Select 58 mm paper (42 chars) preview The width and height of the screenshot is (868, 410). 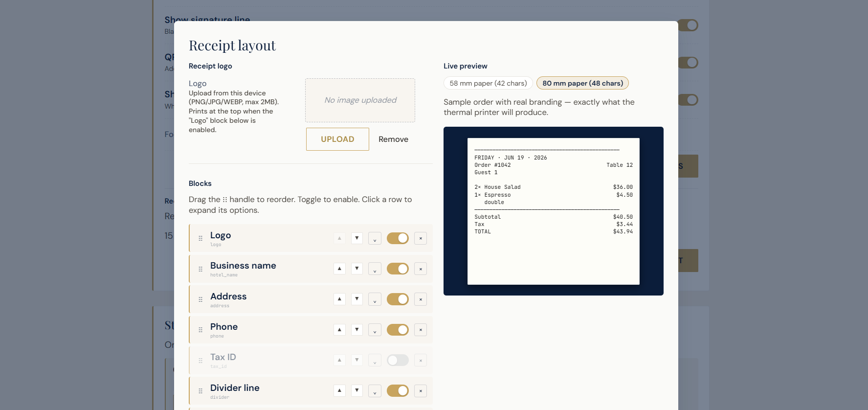488,83
